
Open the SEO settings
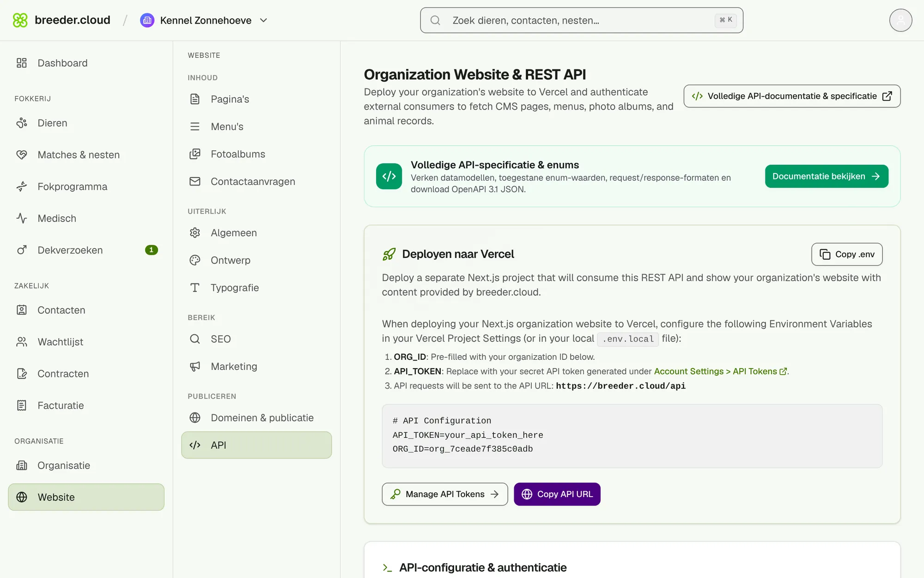pyautogui.click(x=256, y=339)
